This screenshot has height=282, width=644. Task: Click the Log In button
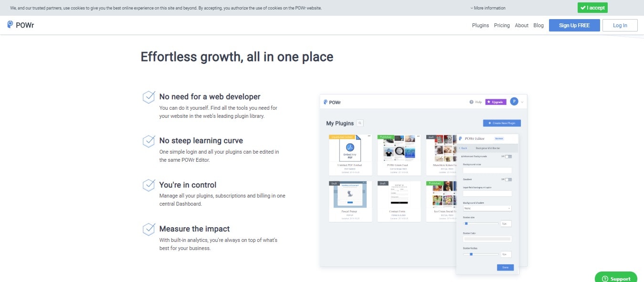620,25
